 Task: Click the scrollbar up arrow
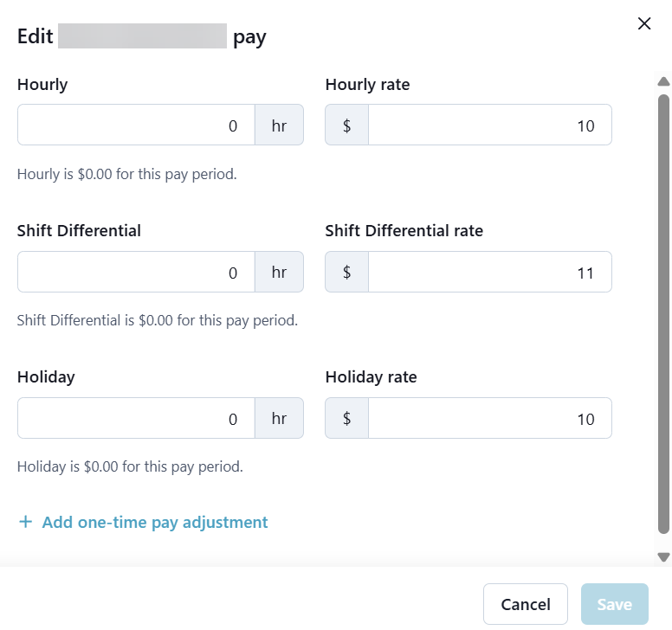click(x=664, y=82)
